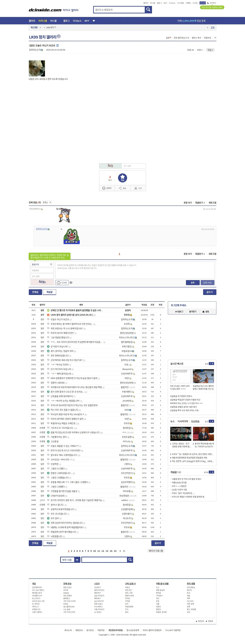Go to page 2 in pagination

(71, 551)
